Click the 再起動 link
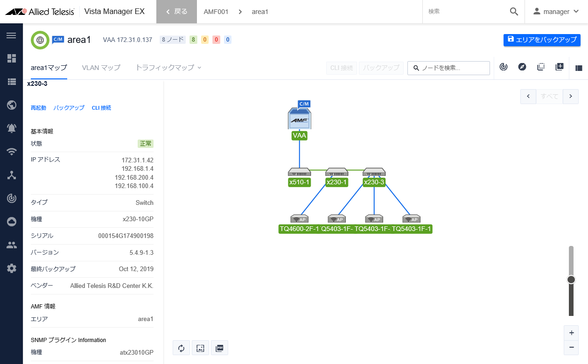Viewport: 588px width, 364px height. click(x=38, y=108)
